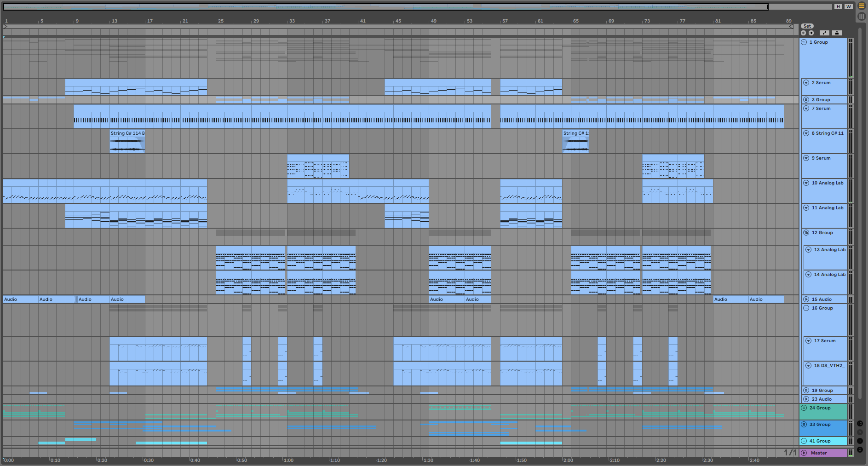Select the "24 Group" track name
Image resolution: width=868 pixels, height=466 pixels.
[820, 408]
